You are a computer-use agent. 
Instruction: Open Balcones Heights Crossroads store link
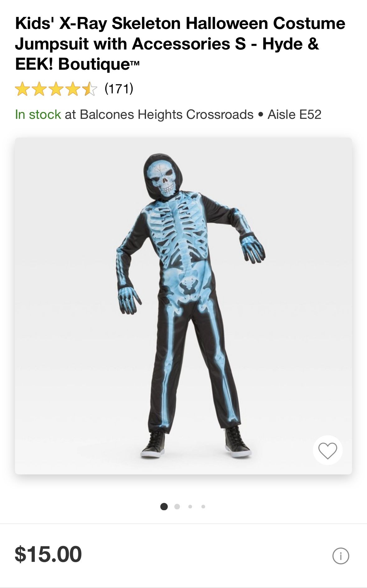click(167, 114)
